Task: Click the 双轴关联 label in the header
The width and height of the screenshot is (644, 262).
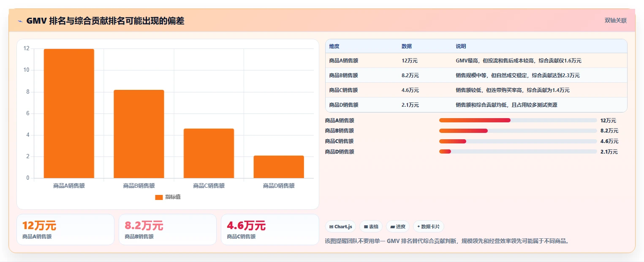Action: pos(615,20)
